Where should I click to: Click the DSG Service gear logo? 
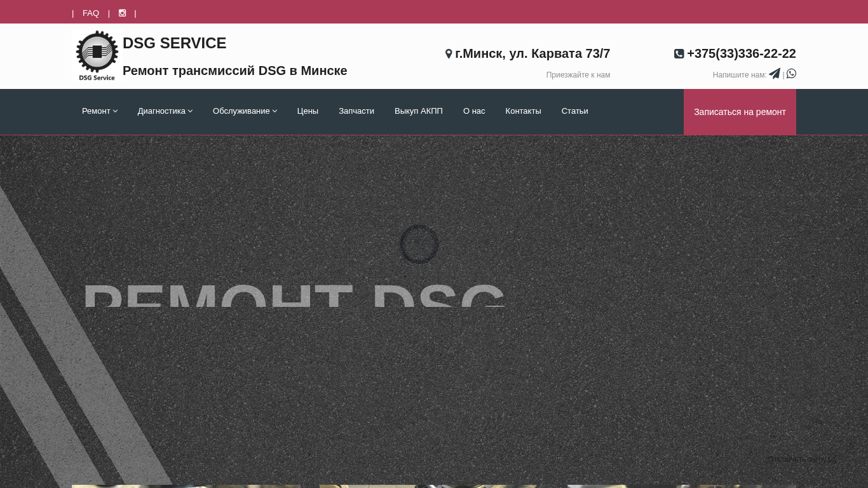[x=97, y=56]
